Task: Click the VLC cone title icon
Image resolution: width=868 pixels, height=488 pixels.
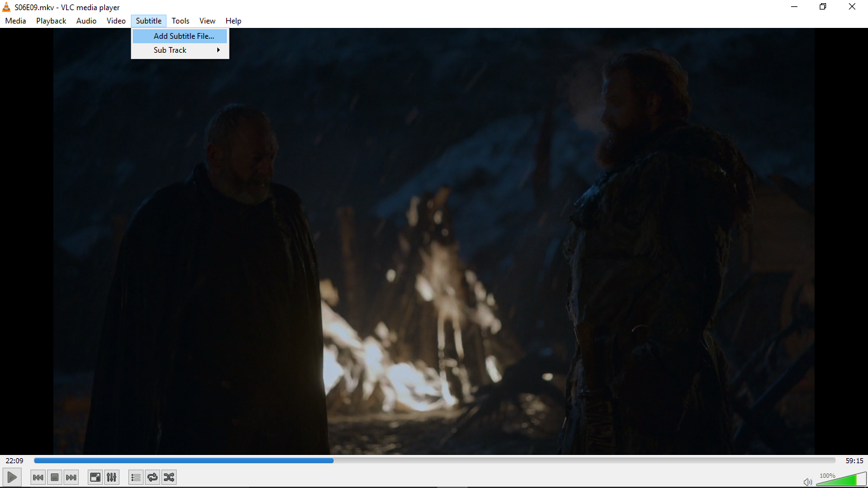Action: click(x=6, y=7)
